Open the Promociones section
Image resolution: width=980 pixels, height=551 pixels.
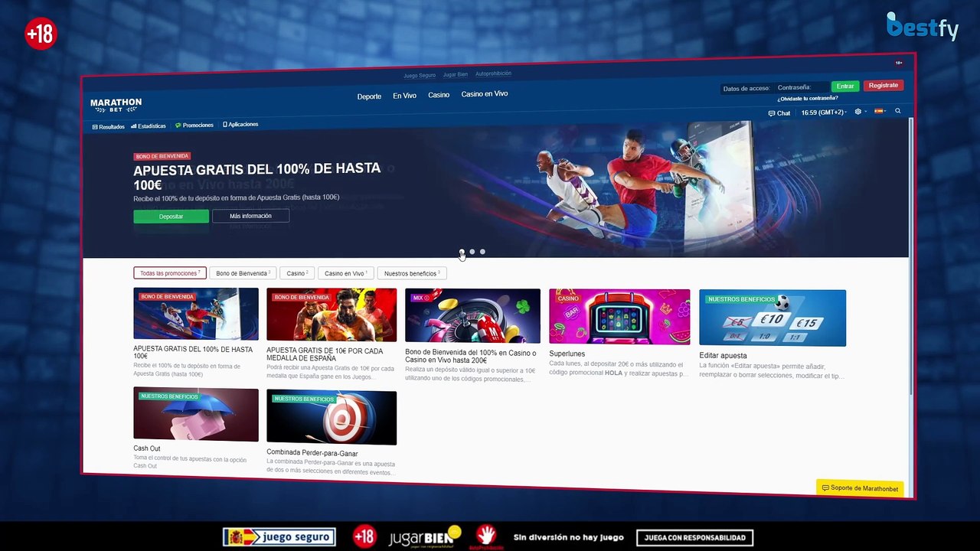click(194, 125)
